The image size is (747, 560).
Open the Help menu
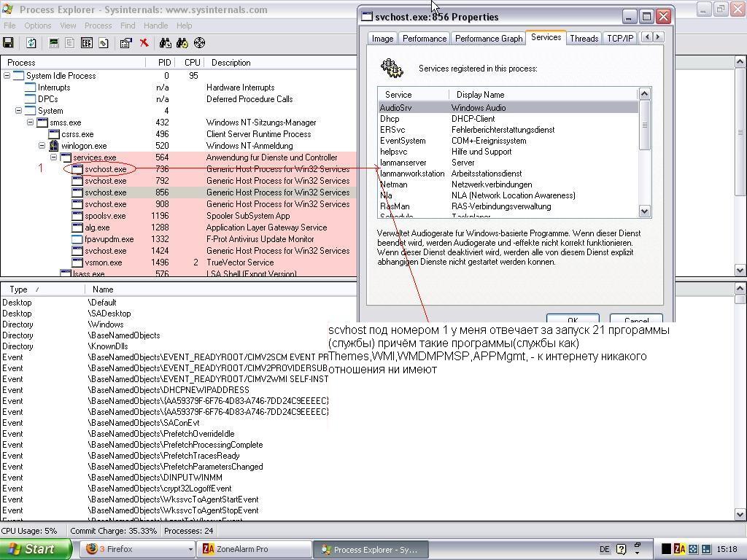tap(185, 26)
